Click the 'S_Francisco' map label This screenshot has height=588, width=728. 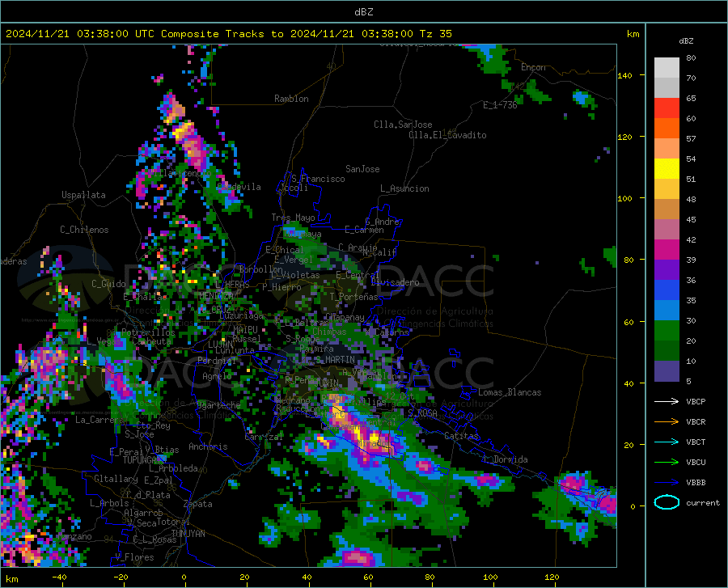pos(318,179)
